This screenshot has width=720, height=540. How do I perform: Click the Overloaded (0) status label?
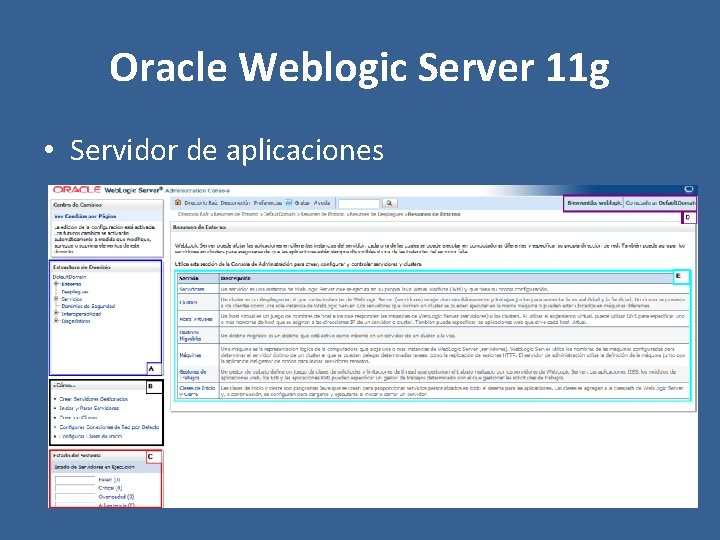(116, 497)
